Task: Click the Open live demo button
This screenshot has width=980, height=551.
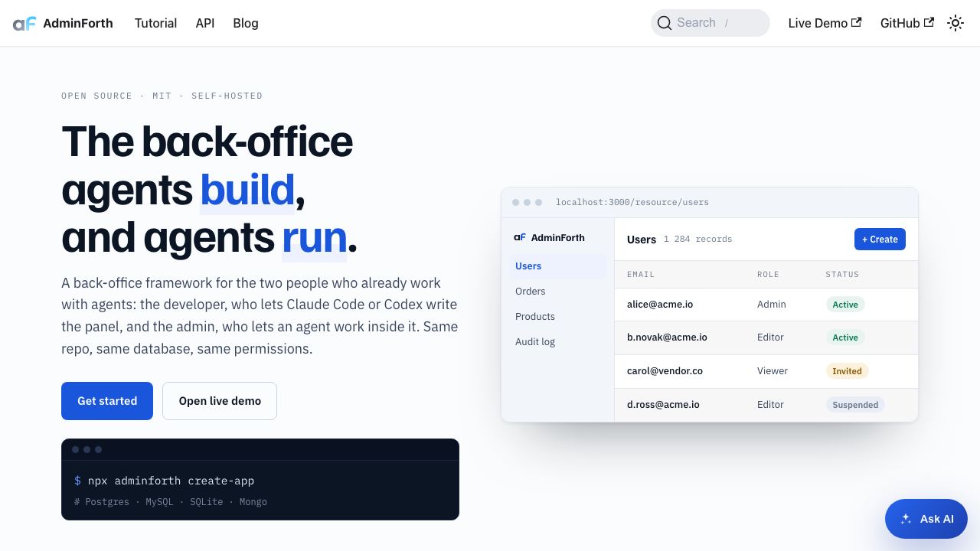Action: [x=220, y=401]
